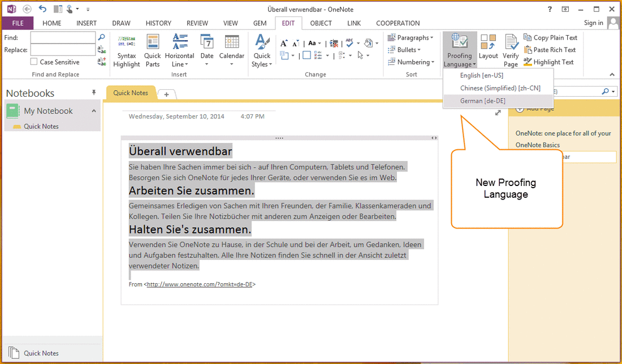Click the ABC spell check icon

(x=349, y=43)
